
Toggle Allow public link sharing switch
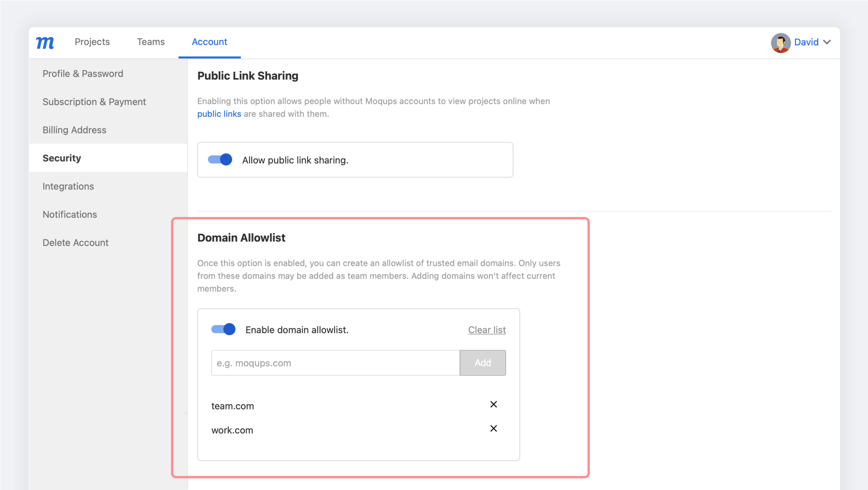(220, 160)
